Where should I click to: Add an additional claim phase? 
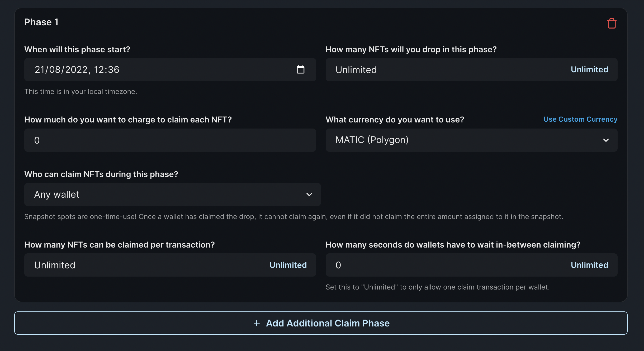pos(321,323)
